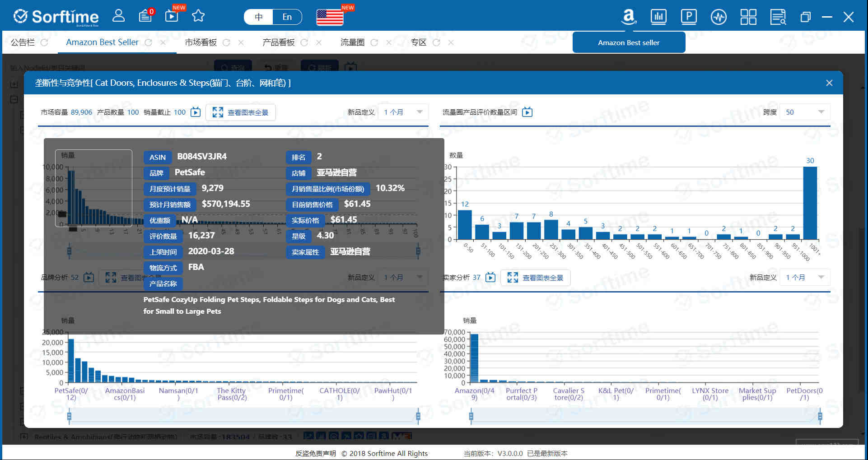Switch to the 流量圈 tab
Screen dimensions: 868x460
coord(352,42)
